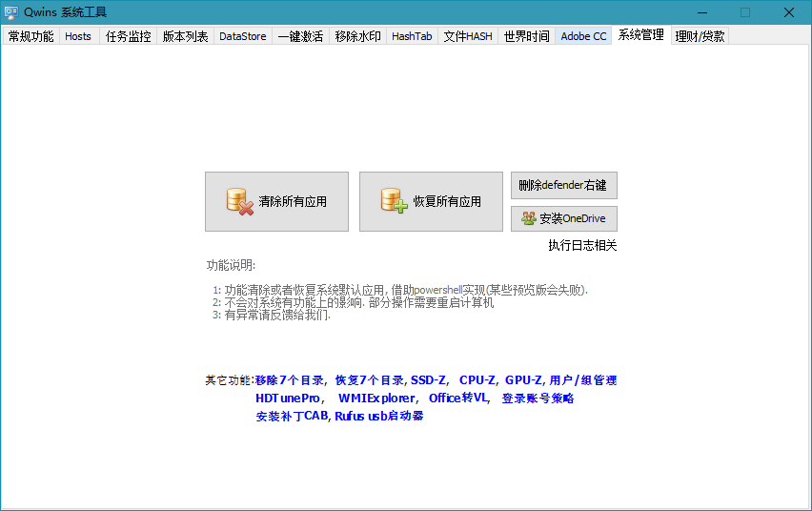Click description line 2 about 重启计算机
812x511 pixels.
pos(354,302)
